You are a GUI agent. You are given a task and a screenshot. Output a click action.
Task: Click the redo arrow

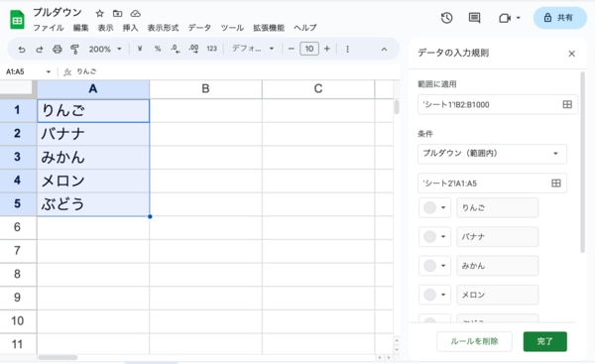coord(39,49)
